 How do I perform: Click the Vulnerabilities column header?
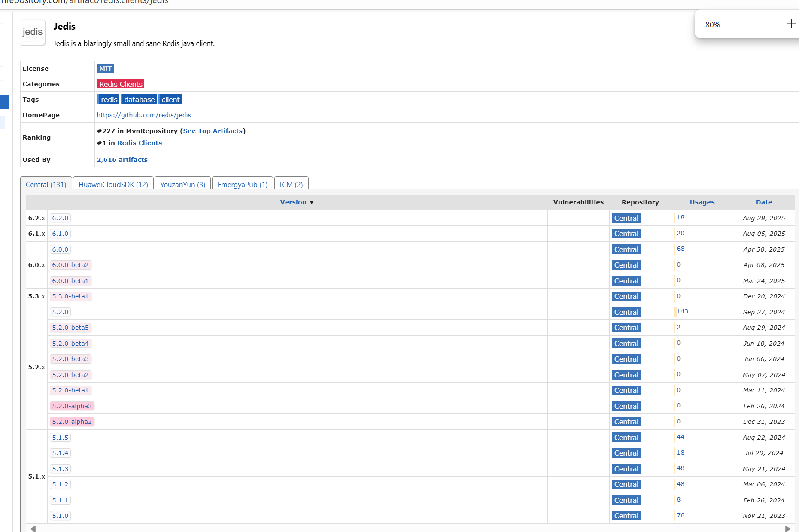(x=578, y=202)
